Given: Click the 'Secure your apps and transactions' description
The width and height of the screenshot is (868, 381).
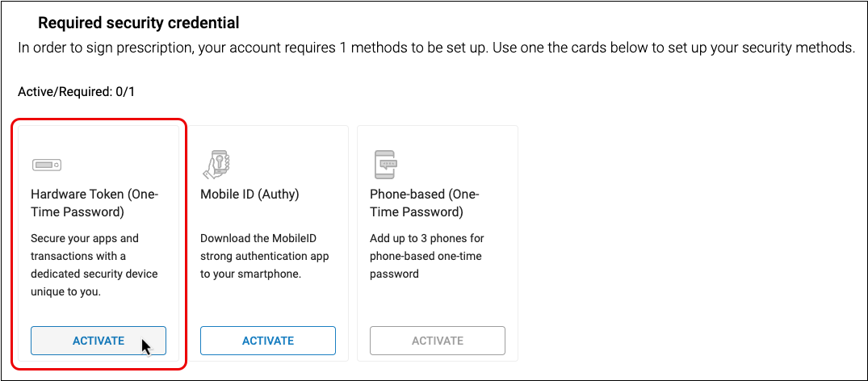Looking at the screenshot, I should pos(94,265).
